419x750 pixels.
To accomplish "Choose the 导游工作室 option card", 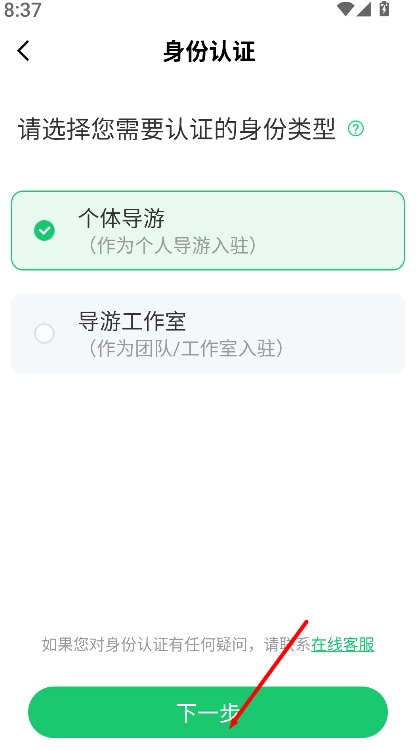I will click(208, 333).
